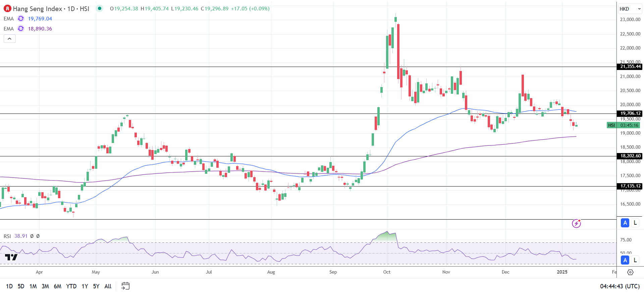
Task: Select the 1M time range
Action: (33, 286)
